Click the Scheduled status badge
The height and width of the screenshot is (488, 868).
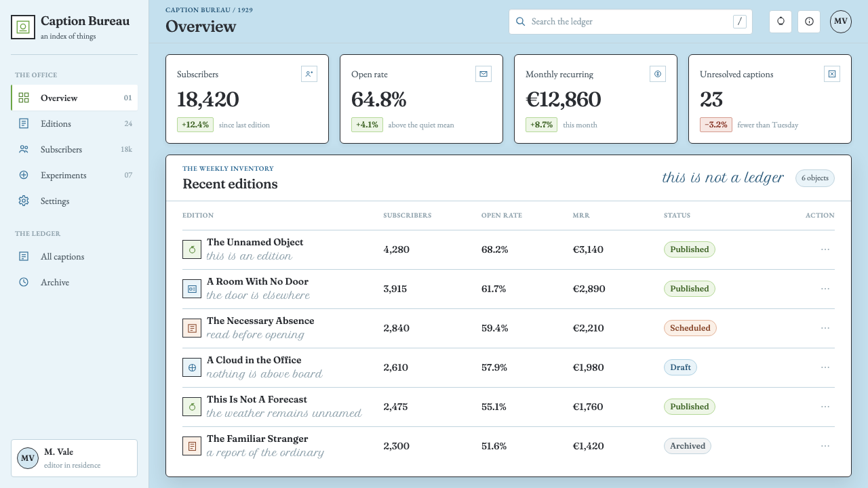point(690,328)
